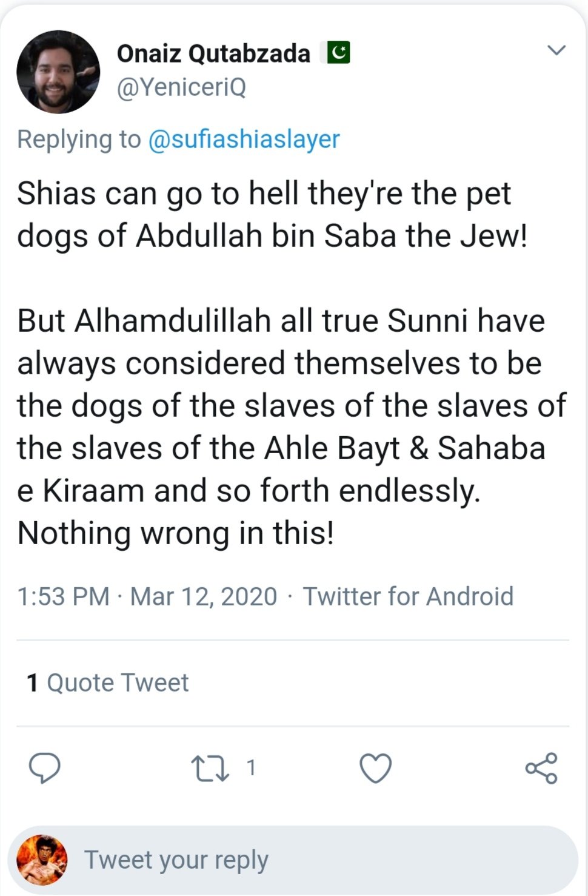Click the Pakistan flag emoji
This screenshot has width=588, height=896.
tap(338, 53)
